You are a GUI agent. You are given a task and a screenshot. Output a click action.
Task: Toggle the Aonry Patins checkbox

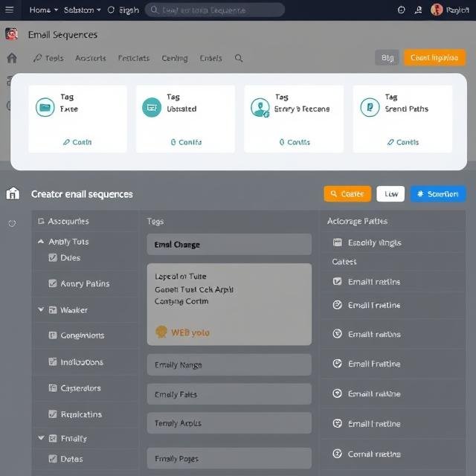tap(53, 283)
